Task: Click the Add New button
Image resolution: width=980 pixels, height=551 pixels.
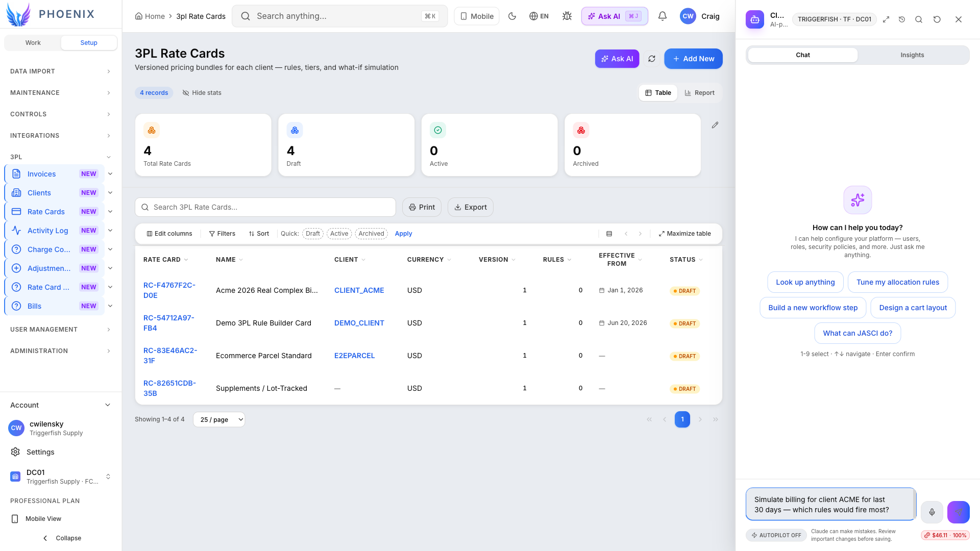Action: pyautogui.click(x=693, y=59)
